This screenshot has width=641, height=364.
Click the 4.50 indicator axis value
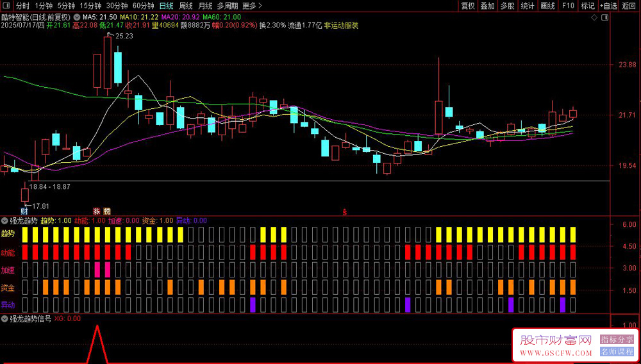629,247
